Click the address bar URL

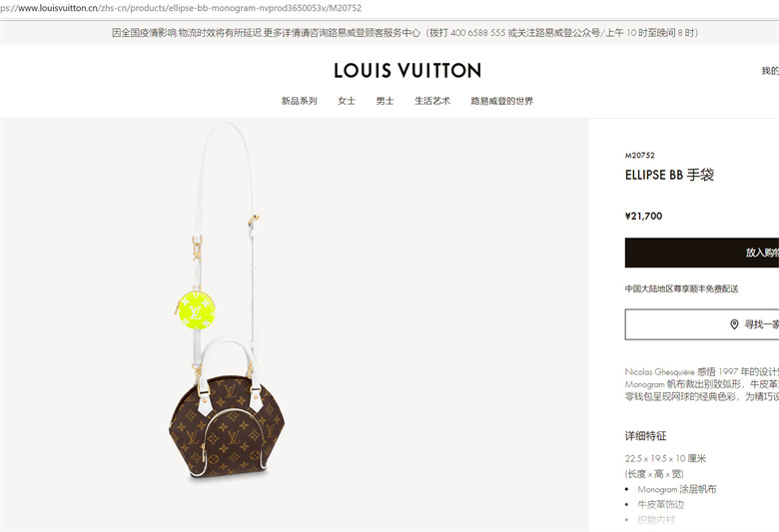[181, 8]
